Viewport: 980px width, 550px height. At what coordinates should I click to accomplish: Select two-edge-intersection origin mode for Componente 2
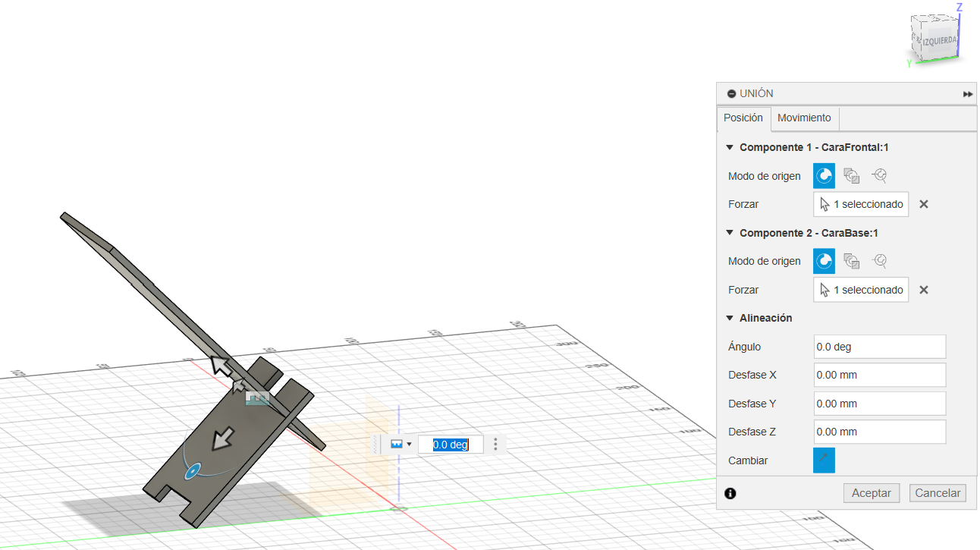point(879,261)
